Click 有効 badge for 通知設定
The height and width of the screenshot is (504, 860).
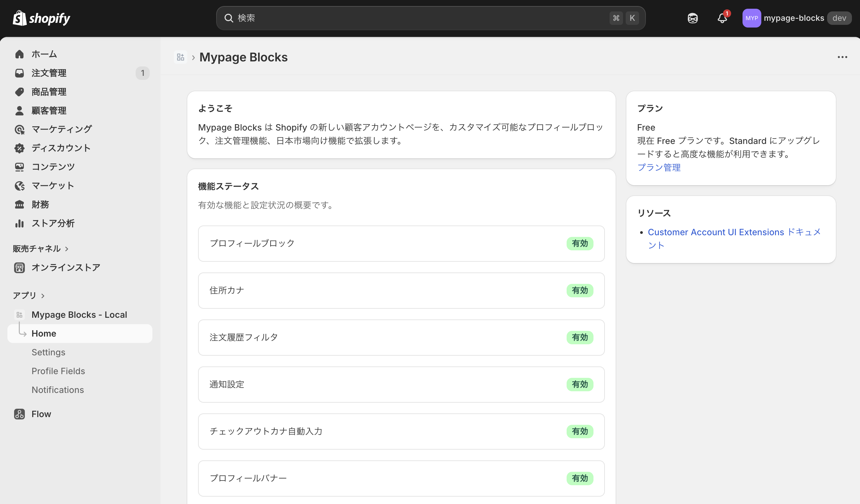(x=580, y=385)
